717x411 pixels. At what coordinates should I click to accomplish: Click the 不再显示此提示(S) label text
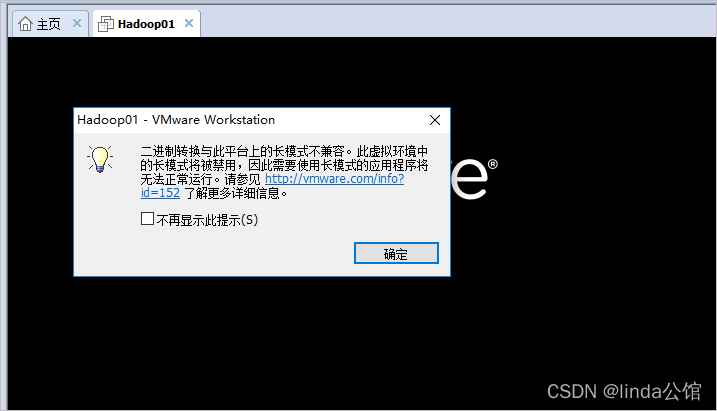point(207,220)
